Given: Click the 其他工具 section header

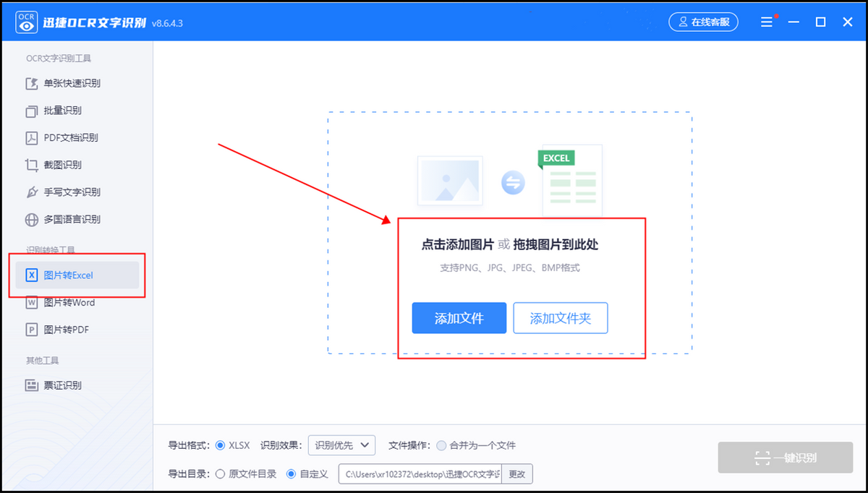Looking at the screenshot, I should pyautogui.click(x=43, y=360).
